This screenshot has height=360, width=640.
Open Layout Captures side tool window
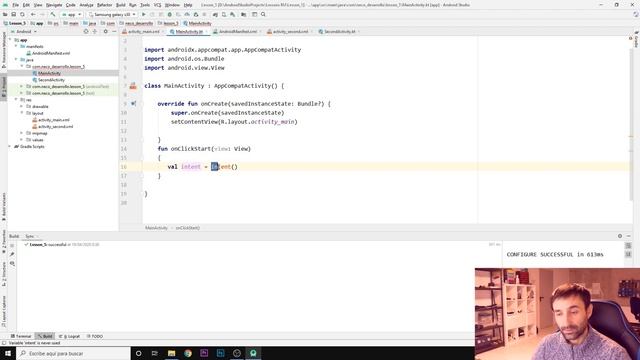[4, 312]
